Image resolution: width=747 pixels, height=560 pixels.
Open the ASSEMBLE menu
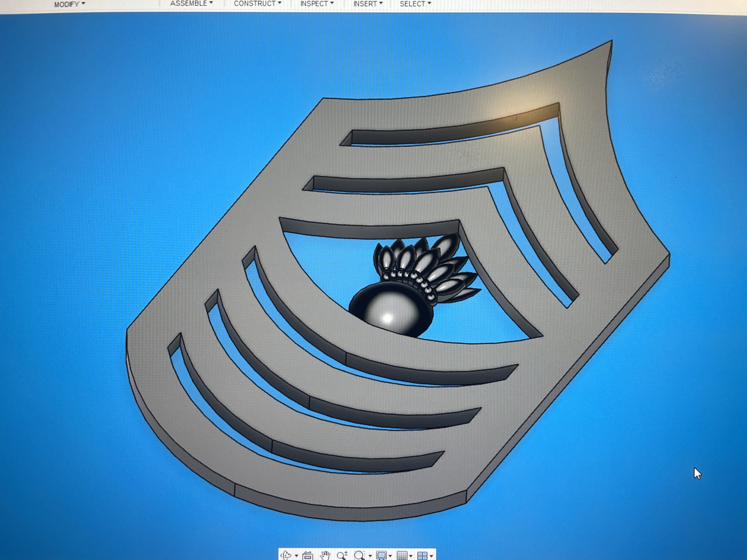191,3
